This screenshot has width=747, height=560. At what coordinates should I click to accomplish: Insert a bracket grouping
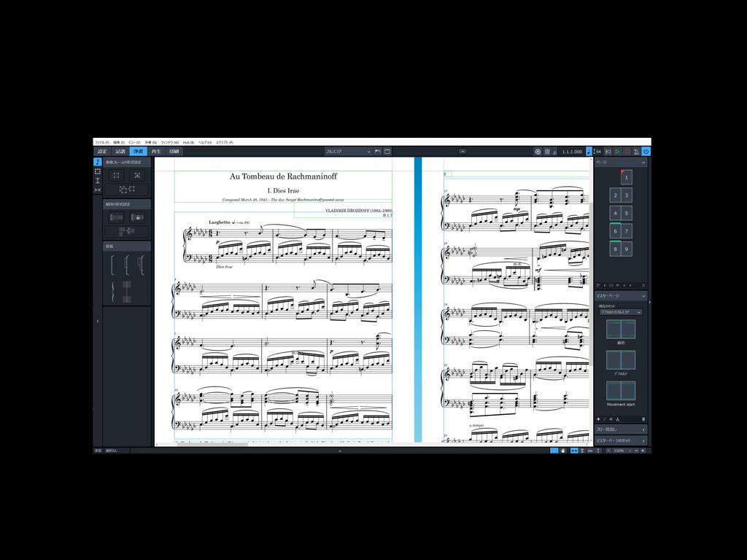pos(112,265)
